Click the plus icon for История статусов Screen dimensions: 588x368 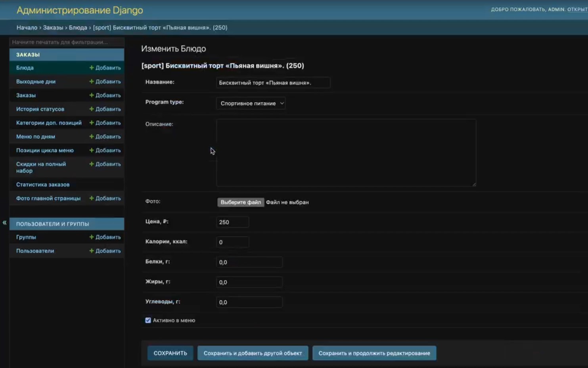[92, 109]
